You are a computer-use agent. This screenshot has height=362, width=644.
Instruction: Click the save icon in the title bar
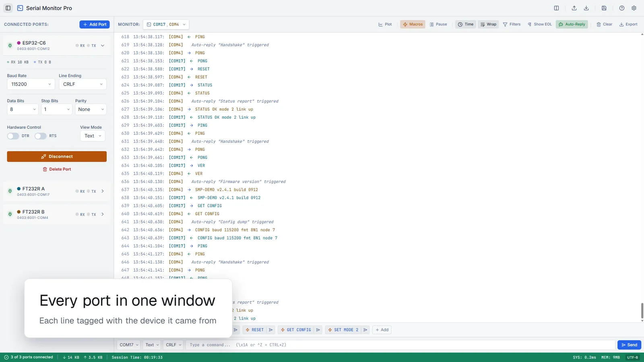coord(604,8)
